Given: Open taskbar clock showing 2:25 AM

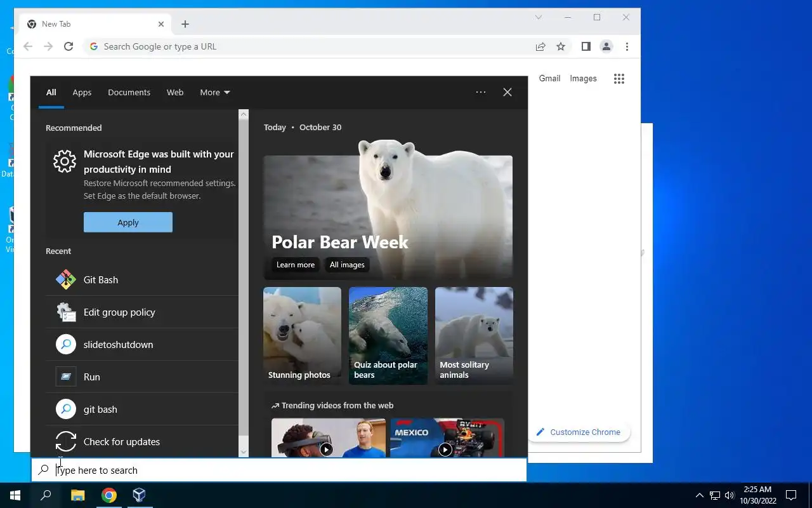Looking at the screenshot, I should [x=757, y=495].
